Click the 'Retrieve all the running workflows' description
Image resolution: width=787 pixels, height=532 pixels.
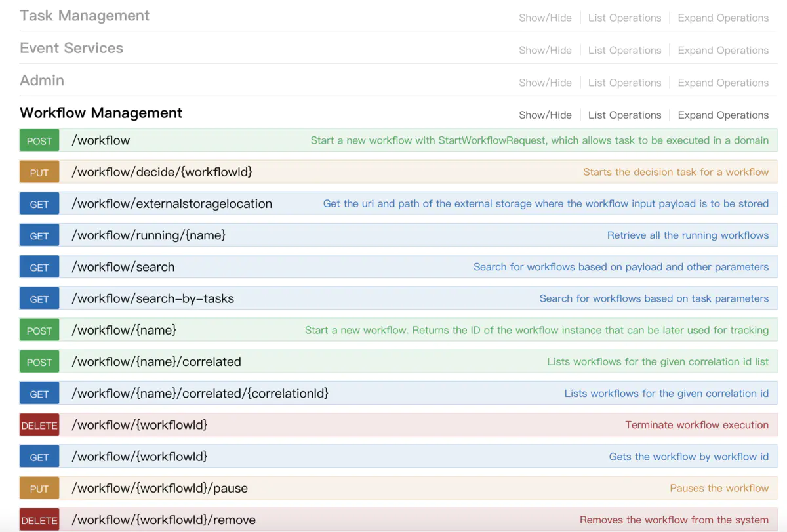coord(687,235)
